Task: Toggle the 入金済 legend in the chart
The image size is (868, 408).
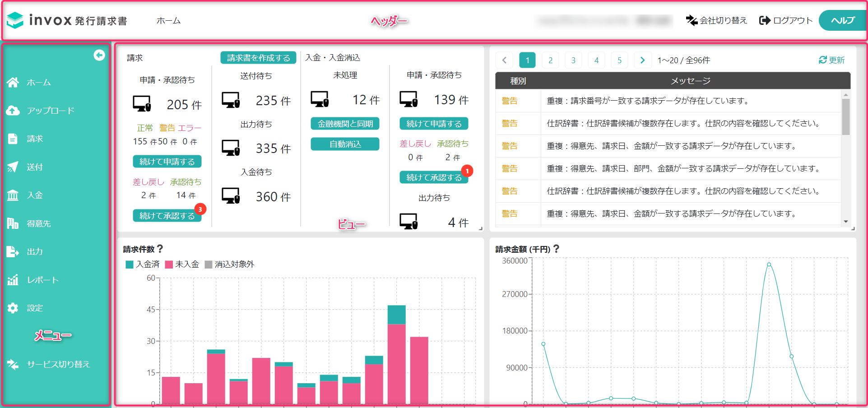Action: coord(142,264)
